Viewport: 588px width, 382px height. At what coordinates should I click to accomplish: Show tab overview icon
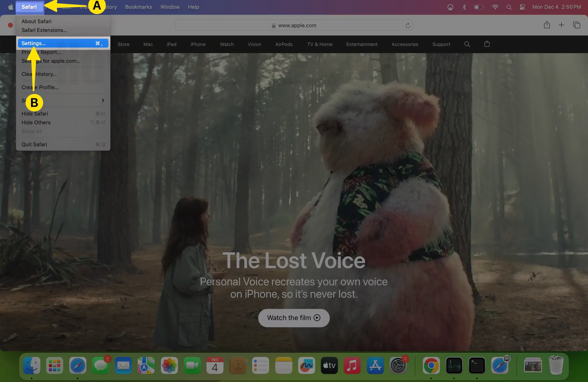coord(577,25)
